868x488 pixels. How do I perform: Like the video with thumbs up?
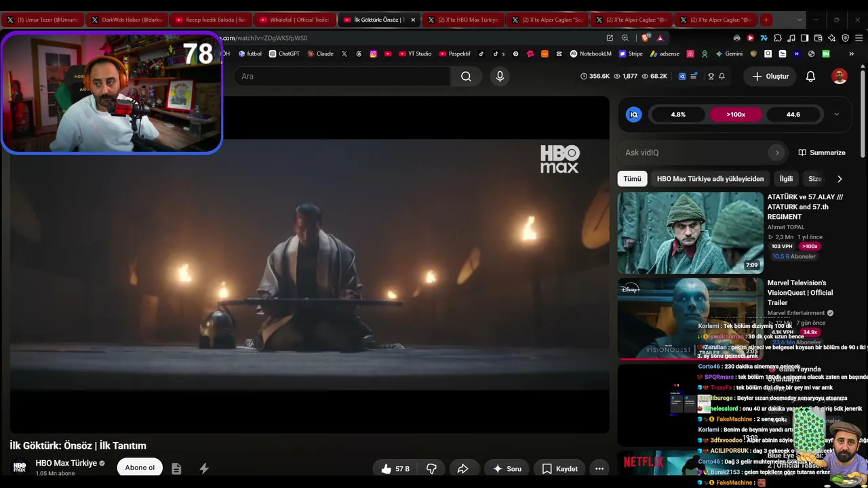click(394, 468)
